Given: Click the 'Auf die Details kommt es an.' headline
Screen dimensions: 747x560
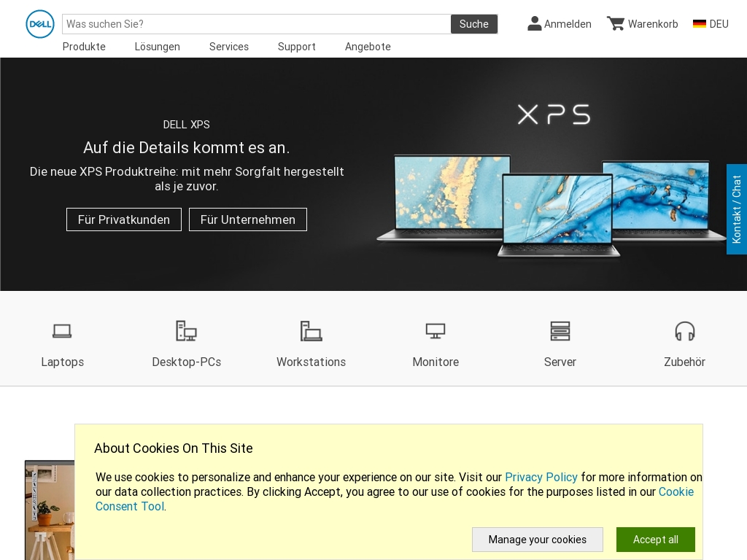Looking at the screenshot, I should (x=186, y=147).
